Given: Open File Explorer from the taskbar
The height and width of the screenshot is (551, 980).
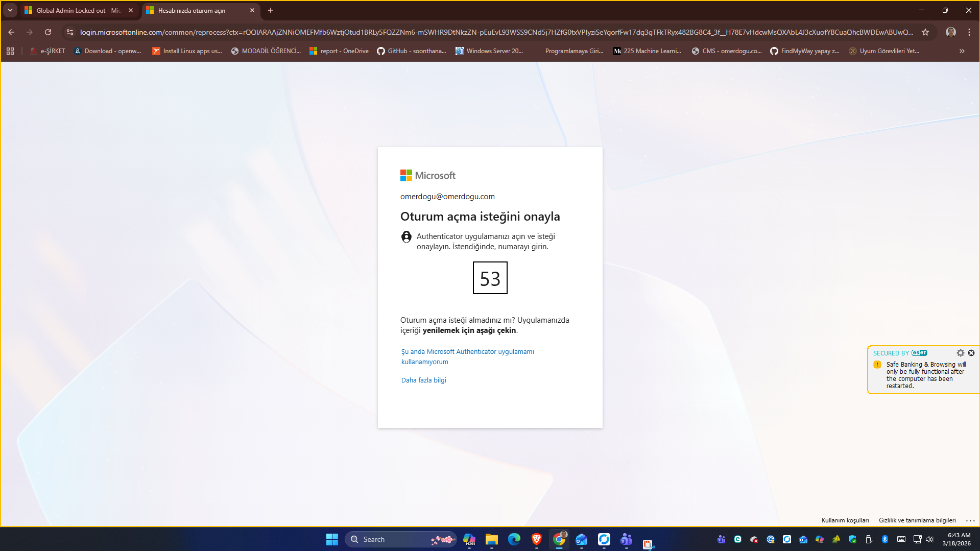Looking at the screenshot, I should coord(492,539).
